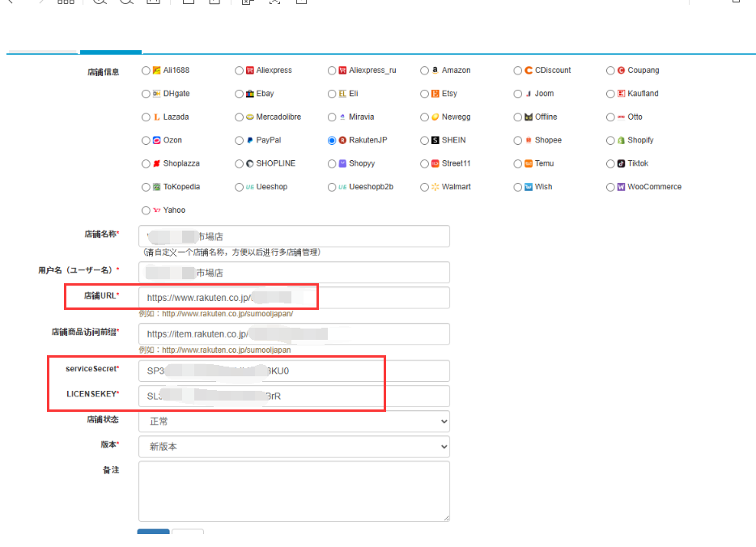Image resolution: width=756 pixels, height=547 pixels.
Task: Select the Miravia radio button
Action: [x=332, y=117]
